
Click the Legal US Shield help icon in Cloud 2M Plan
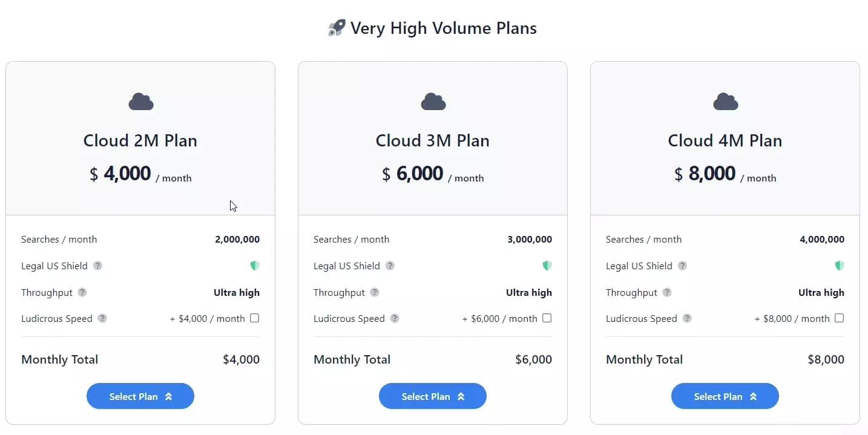[x=97, y=266]
